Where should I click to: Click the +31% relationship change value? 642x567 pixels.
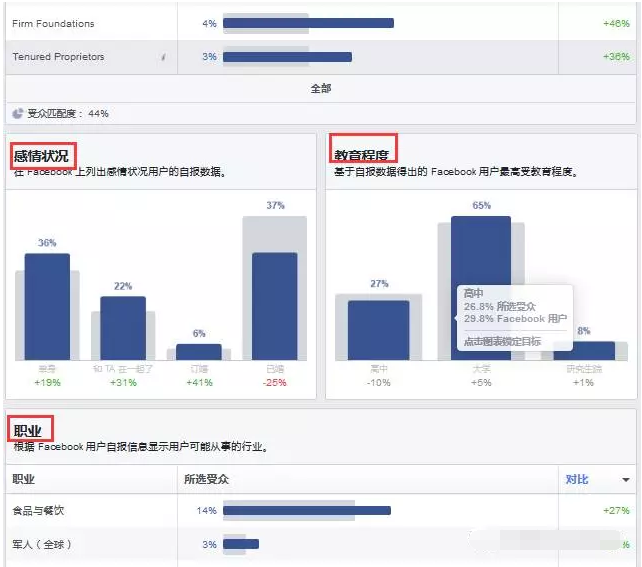tap(123, 382)
